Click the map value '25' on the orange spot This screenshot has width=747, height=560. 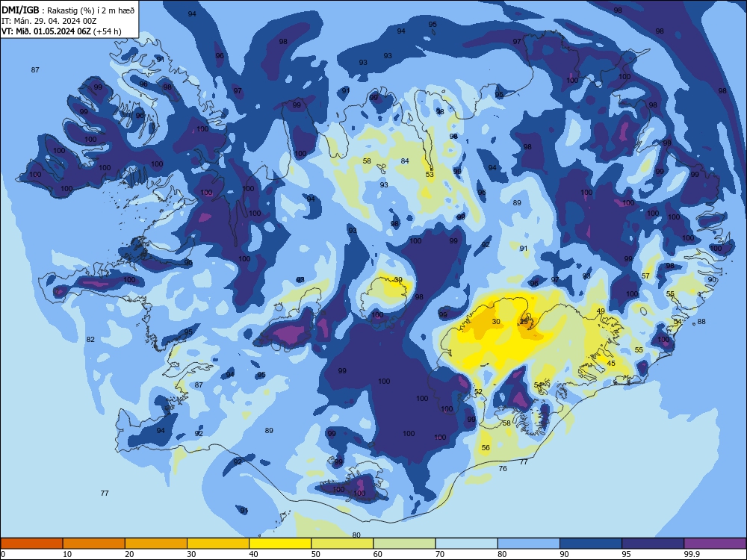(x=524, y=321)
